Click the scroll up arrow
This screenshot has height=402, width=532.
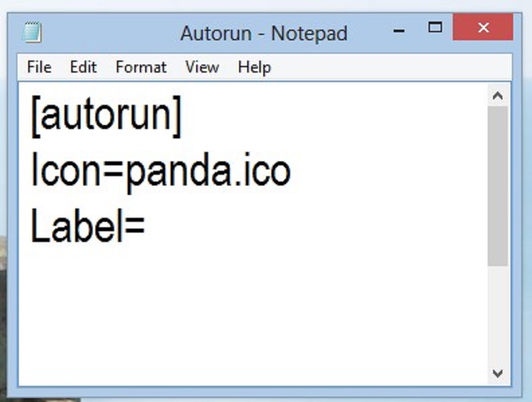click(x=498, y=96)
